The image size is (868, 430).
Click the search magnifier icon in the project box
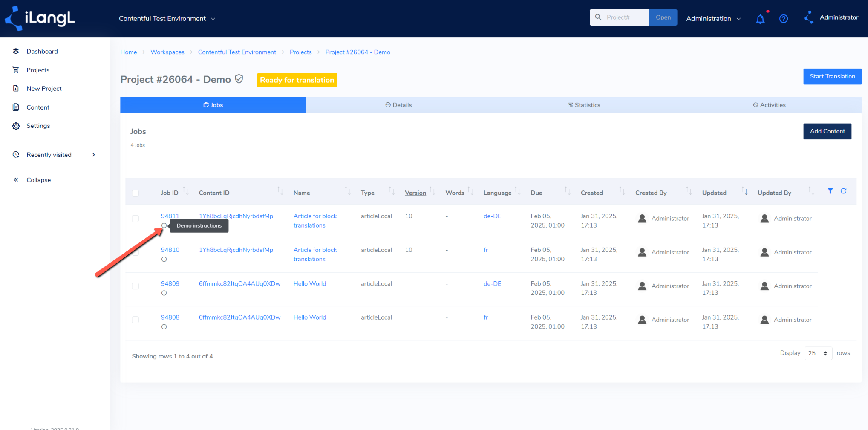pos(598,17)
